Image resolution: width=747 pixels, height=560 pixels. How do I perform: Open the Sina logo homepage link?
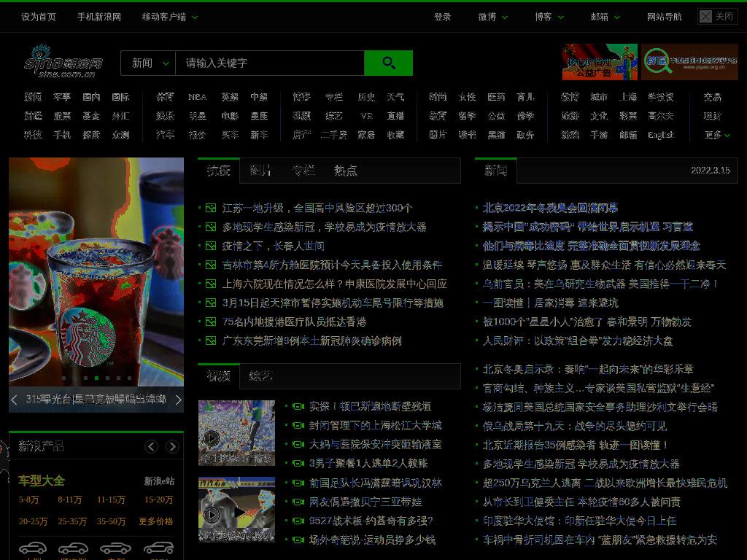[63, 62]
